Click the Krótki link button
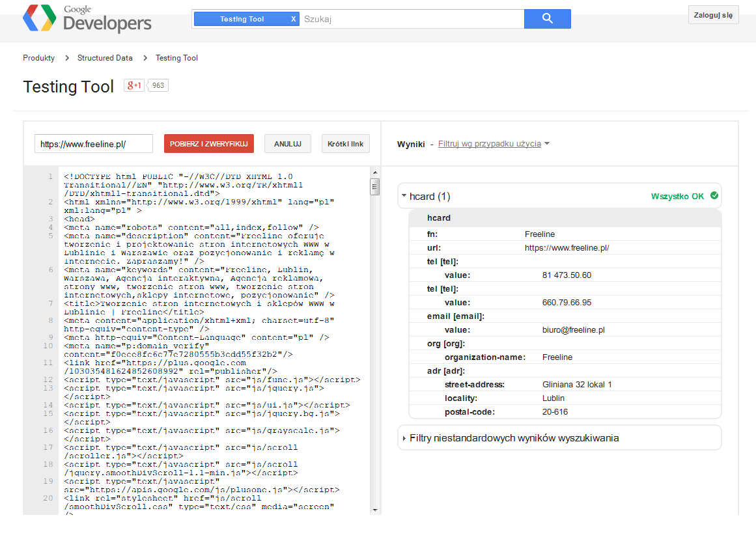 click(346, 144)
